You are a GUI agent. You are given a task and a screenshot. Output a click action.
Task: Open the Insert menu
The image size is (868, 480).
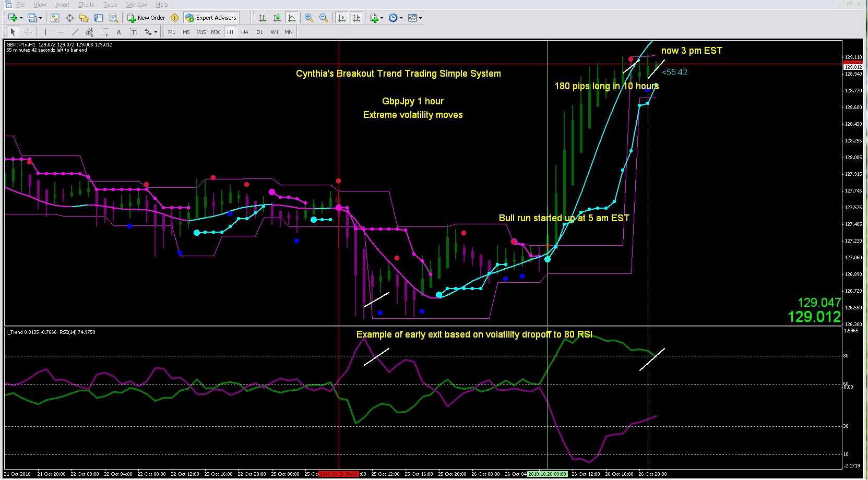(x=62, y=5)
